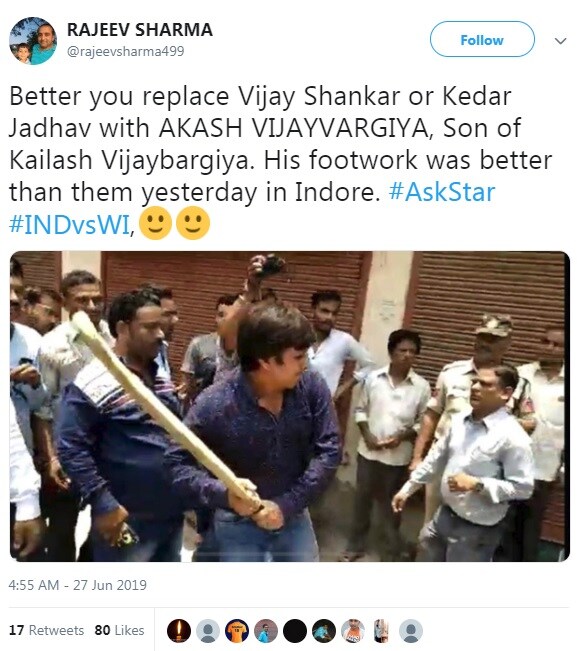Open the last gray default liker avatar
Viewport: 581px width, 651px height.
(411, 631)
